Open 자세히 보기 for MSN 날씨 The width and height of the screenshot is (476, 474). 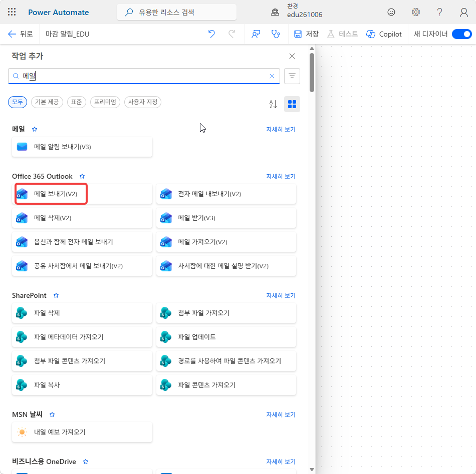coord(281,414)
